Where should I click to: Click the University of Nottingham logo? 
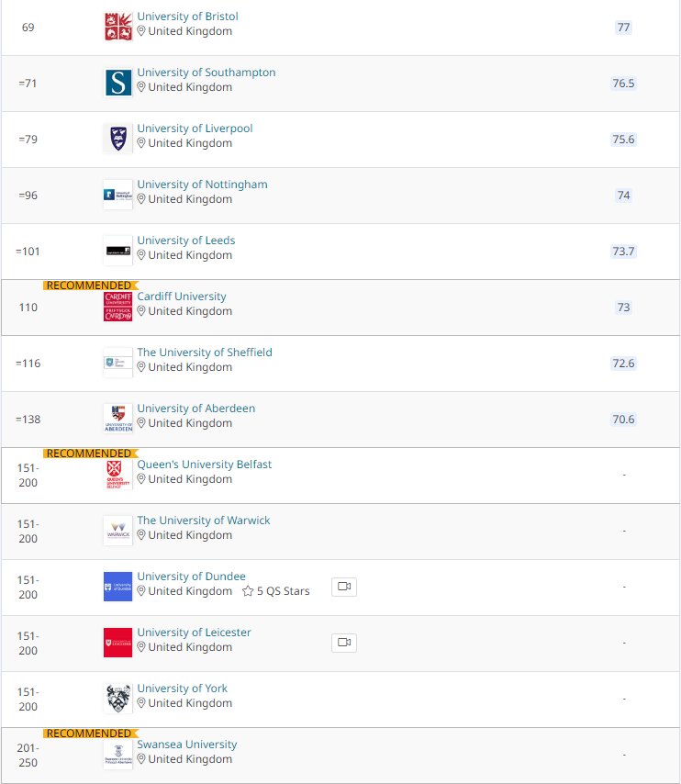[x=118, y=195]
